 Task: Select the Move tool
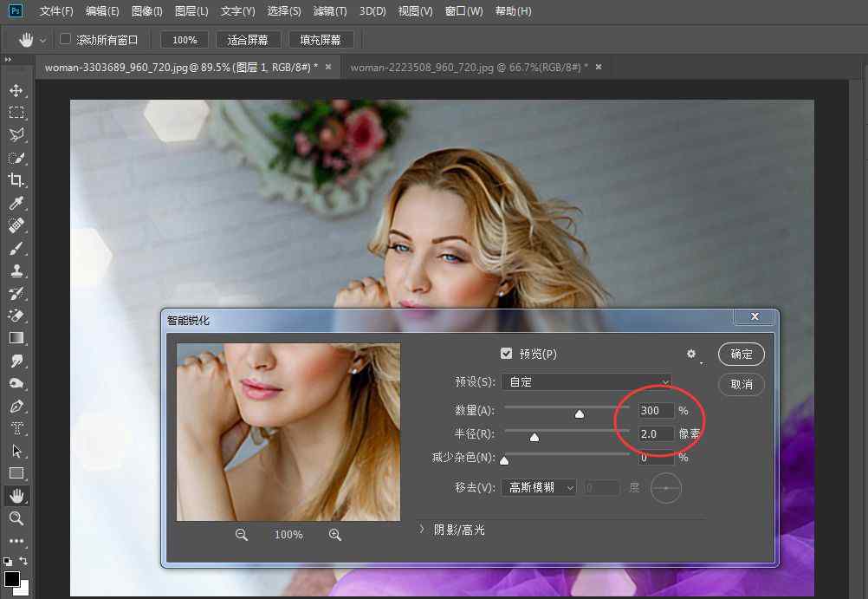(x=16, y=90)
